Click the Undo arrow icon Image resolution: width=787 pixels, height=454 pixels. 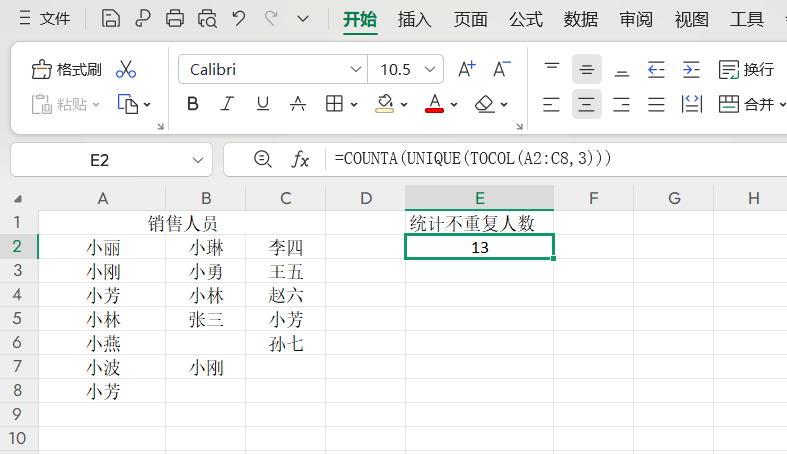point(238,19)
